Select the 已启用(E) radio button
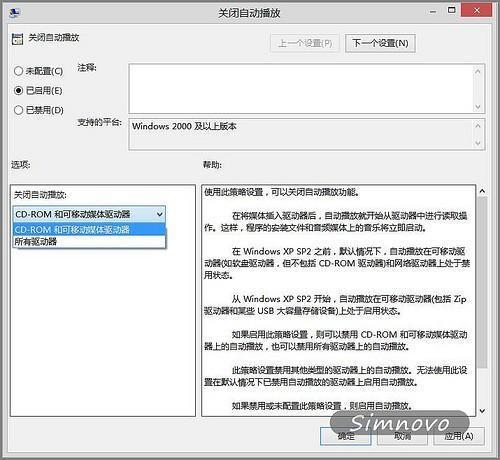Screen dimensions: 500x460 click(x=19, y=91)
